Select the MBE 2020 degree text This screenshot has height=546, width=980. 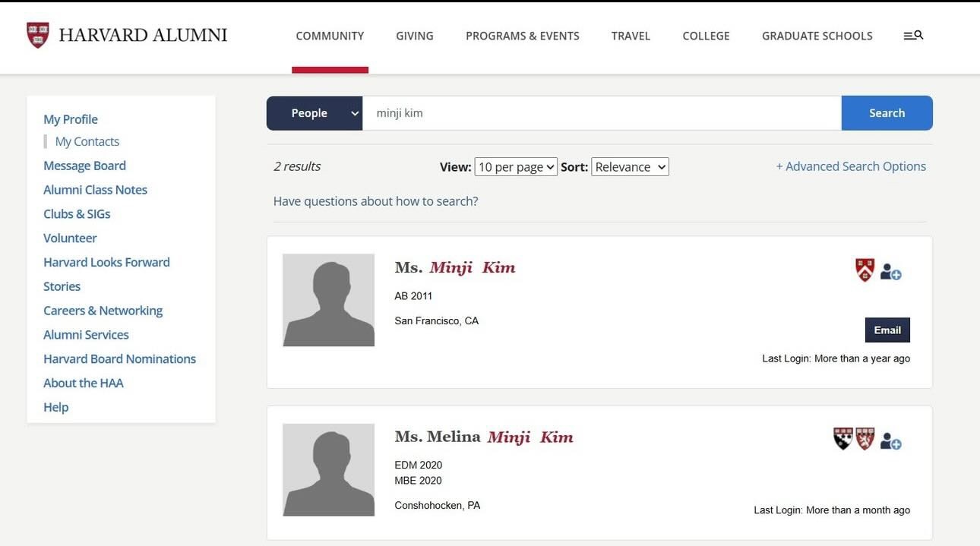click(x=418, y=481)
